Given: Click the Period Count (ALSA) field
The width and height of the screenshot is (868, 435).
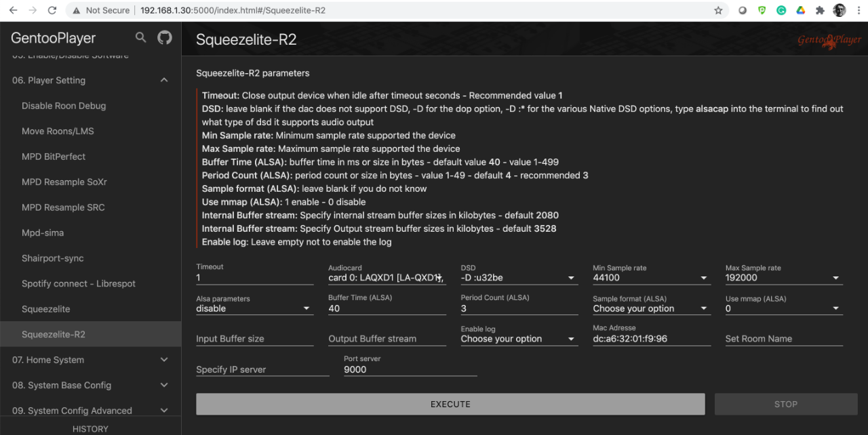Looking at the screenshot, I should (x=519, y=308).
